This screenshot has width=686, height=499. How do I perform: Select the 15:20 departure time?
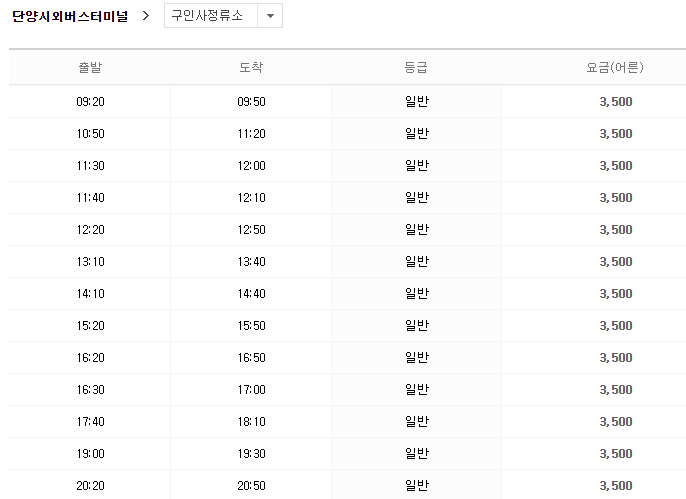coord(90,326)
